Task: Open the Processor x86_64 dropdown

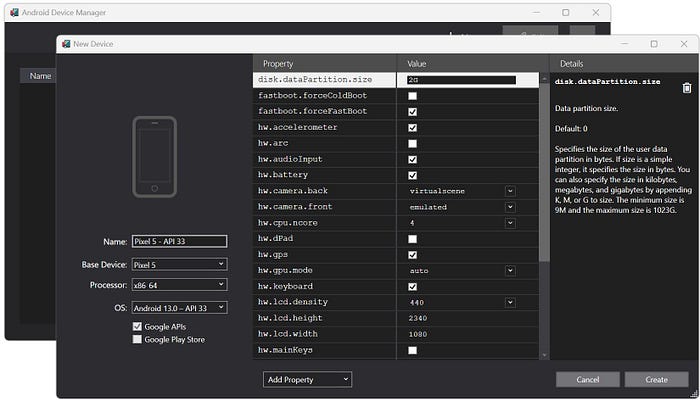Action: (179, 285)
